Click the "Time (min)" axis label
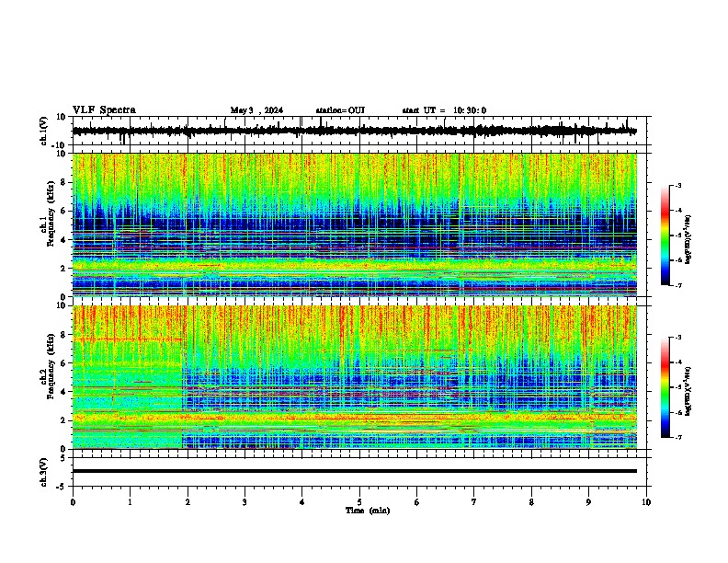 [x=368, y=511]
